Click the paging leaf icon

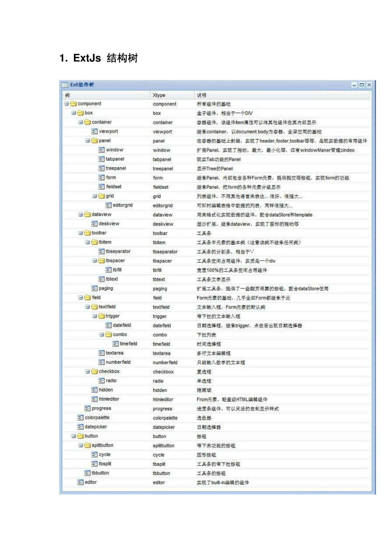95,288
